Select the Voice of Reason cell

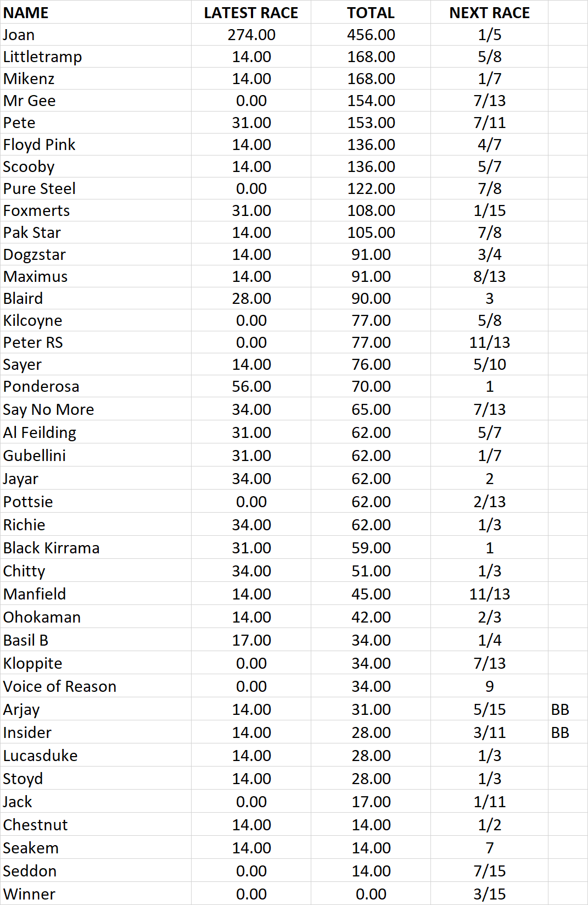click(x=96, y=686)
